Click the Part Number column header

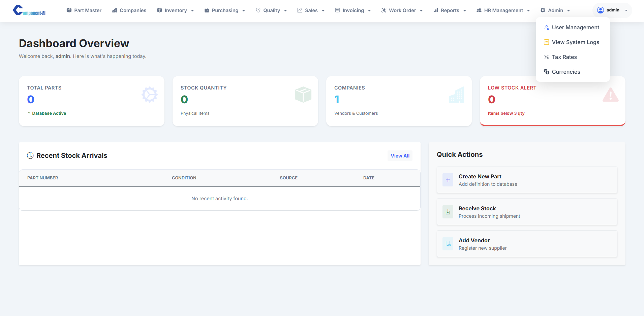42,178
